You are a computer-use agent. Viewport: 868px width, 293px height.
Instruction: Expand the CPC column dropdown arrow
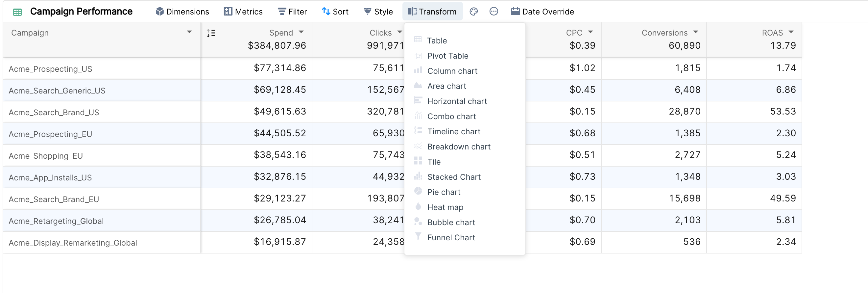591,32
